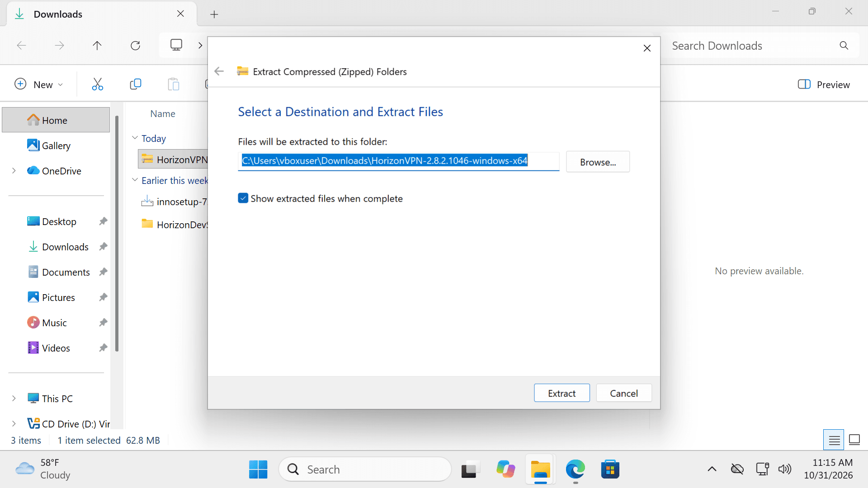Click the Paste clipboard icon

173,84
